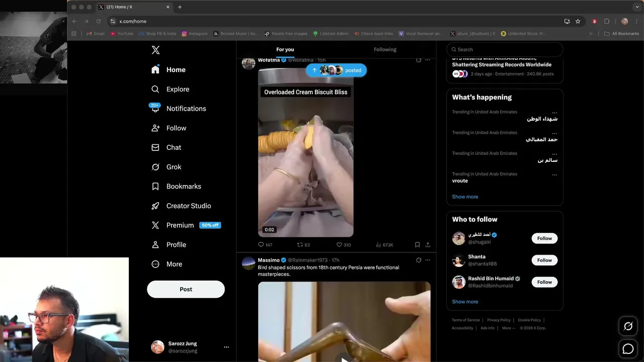
Task: Open floating Grok button
Action: tap(628, 326)
